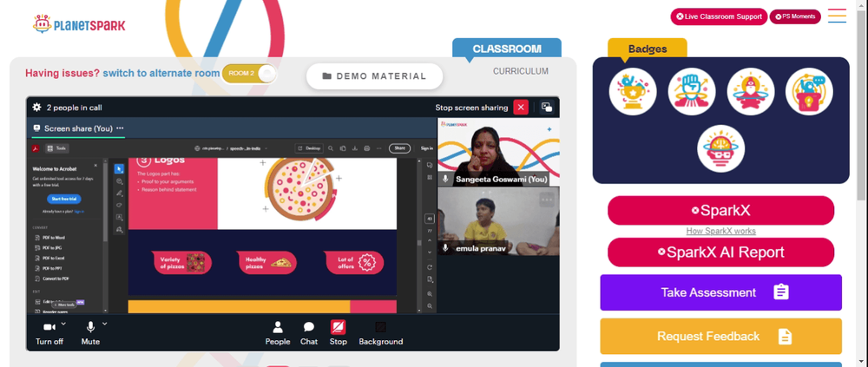Click Start free trial in Acrobat

coord(63,199)
